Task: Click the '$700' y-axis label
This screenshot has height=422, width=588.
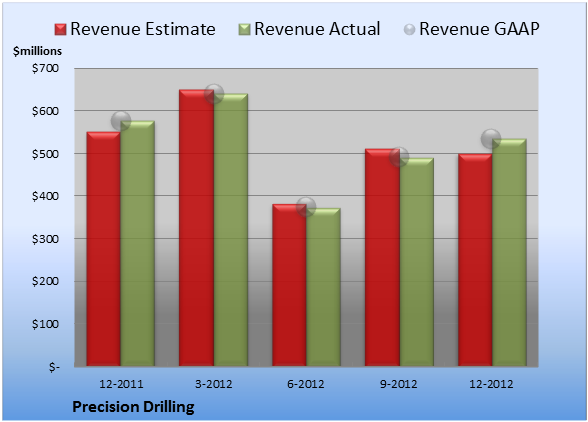Action: (x=45, y=68)
